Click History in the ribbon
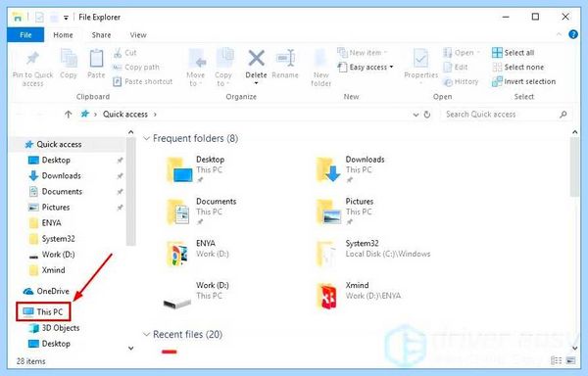Viewport: 588px width, 376px height. click(461, 81)
